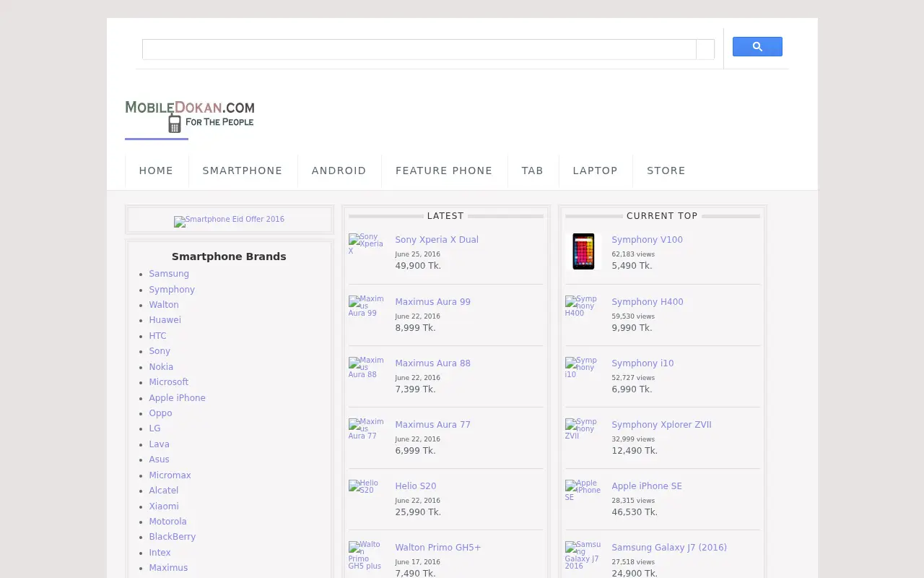Viewport: 924px width, 578px height.
Task: Open the LAPTOP menu item
Action: click(x=596, y=171)
